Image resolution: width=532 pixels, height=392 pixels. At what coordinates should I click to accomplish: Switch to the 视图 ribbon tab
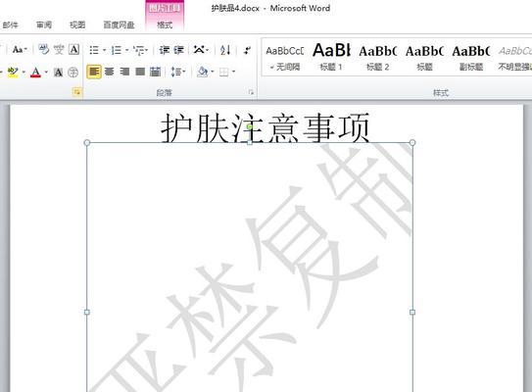tap(77, 24)
